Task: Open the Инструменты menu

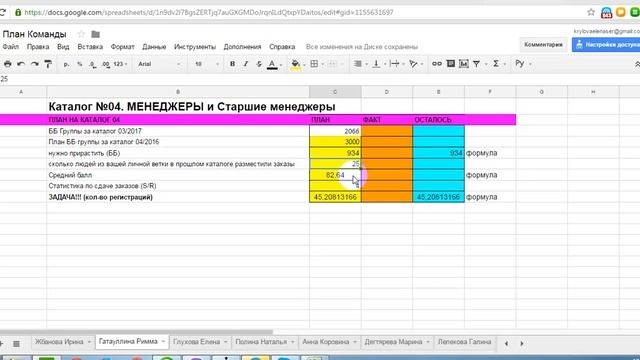Action: pos(195,47)
